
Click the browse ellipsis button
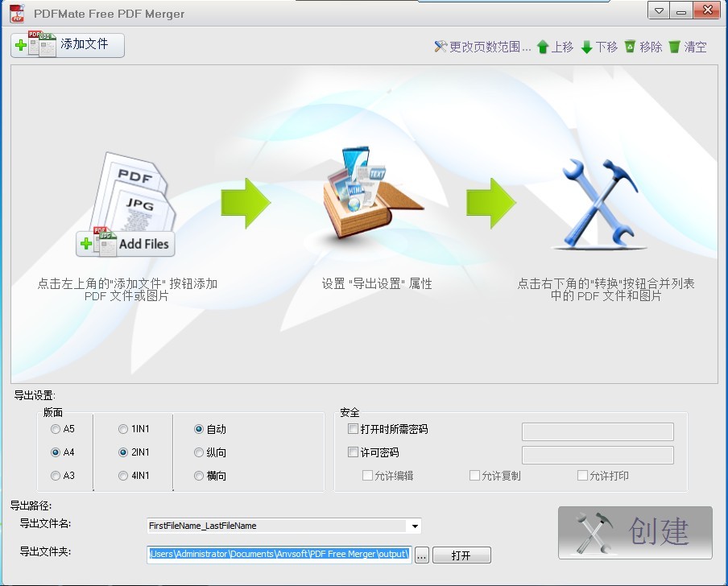pyautogui.click(x=422, y=555)
